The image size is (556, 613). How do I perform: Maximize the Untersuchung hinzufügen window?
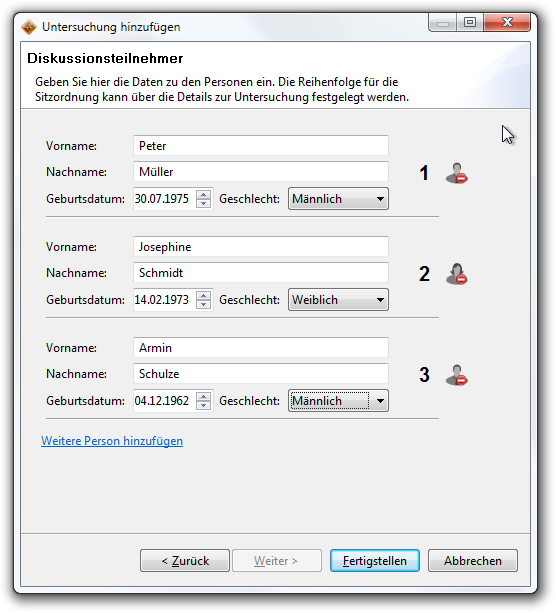click(470, 22)
